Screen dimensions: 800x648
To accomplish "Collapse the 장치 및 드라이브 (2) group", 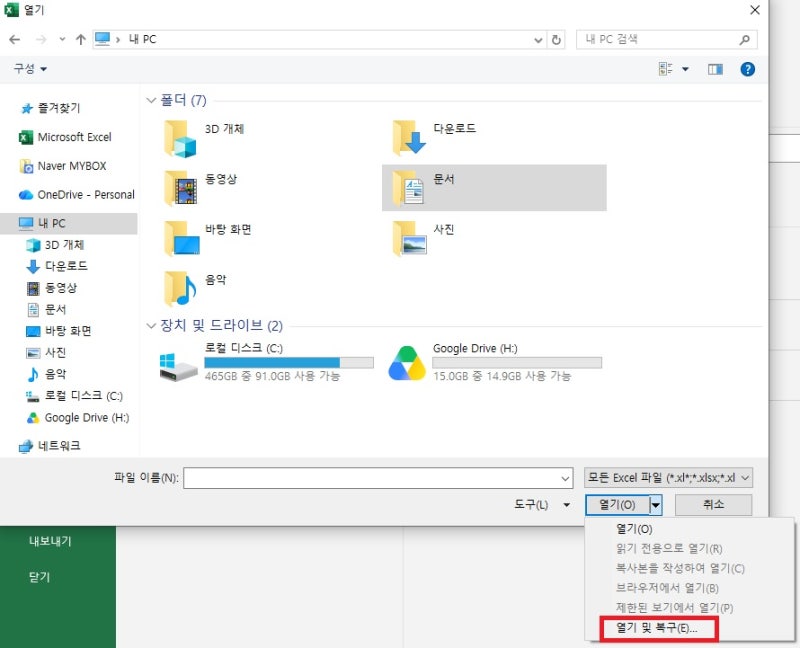I will [x=151, y=326].
